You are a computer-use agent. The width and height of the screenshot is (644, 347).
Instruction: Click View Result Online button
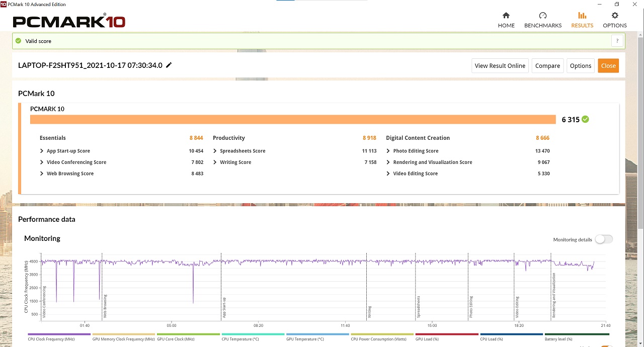tap(500, 66)
